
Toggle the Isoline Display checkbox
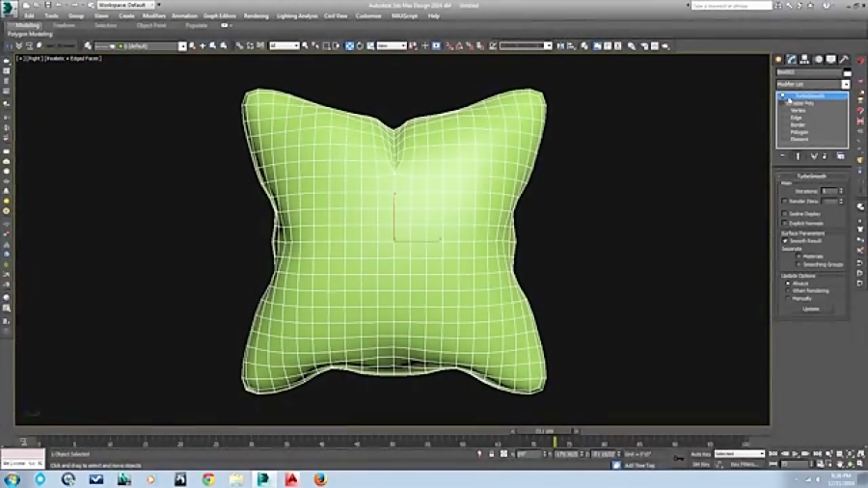785,213
